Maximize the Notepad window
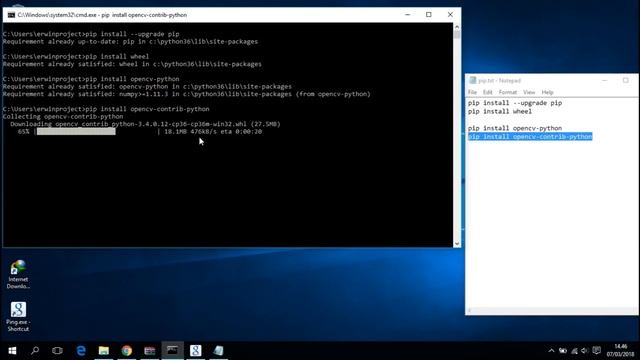Image resolution: width=640 pixels, height=360 pixels. point(626,80)
